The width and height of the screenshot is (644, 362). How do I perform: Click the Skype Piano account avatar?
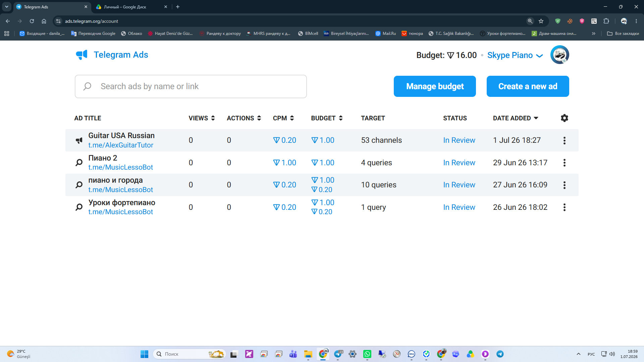[x=559, y=55]
